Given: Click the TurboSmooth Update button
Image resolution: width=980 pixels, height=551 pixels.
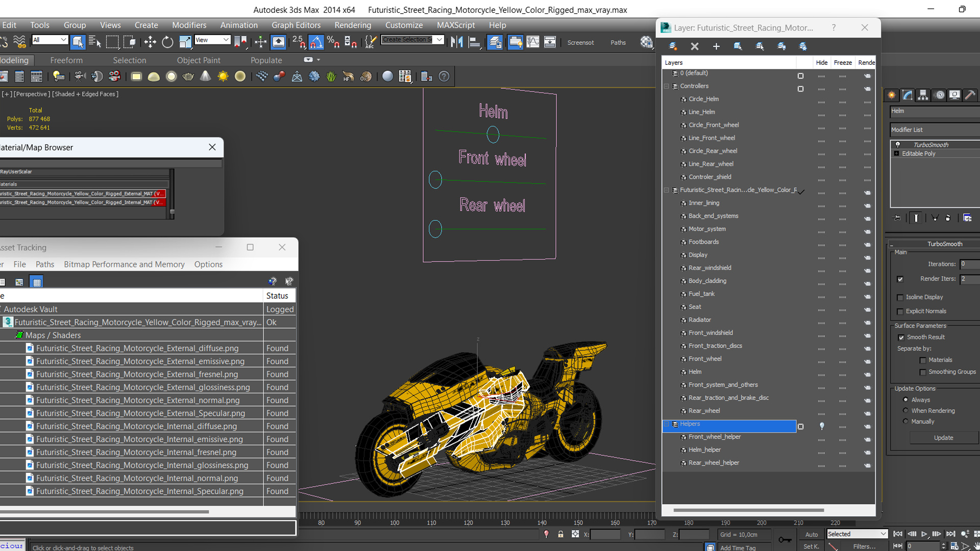Looking at the screenshot, I should [x=943, y=438].
